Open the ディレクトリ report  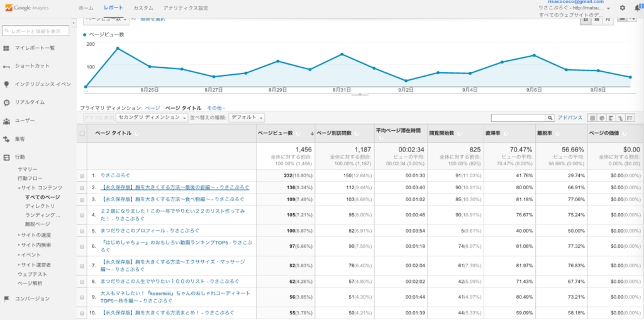pos(40,206)
